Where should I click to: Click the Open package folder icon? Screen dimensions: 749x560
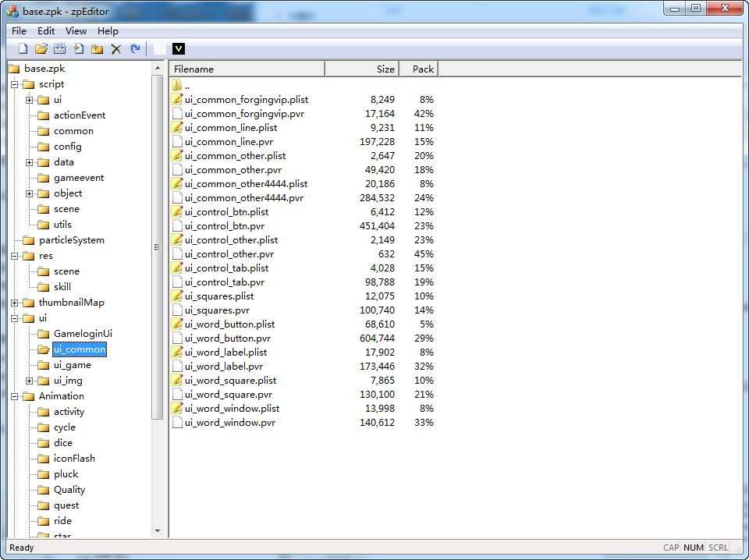pyautogui.click(x=41, y=48)
